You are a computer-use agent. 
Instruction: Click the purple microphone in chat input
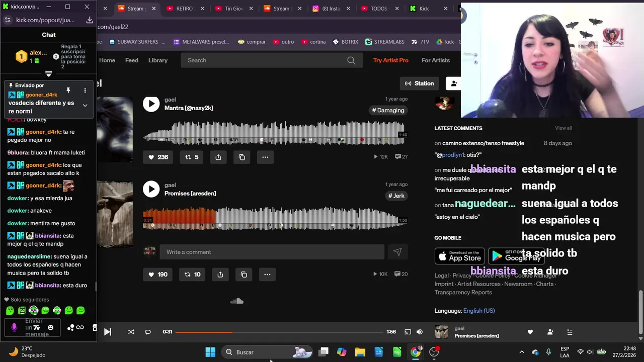(14, 328)
